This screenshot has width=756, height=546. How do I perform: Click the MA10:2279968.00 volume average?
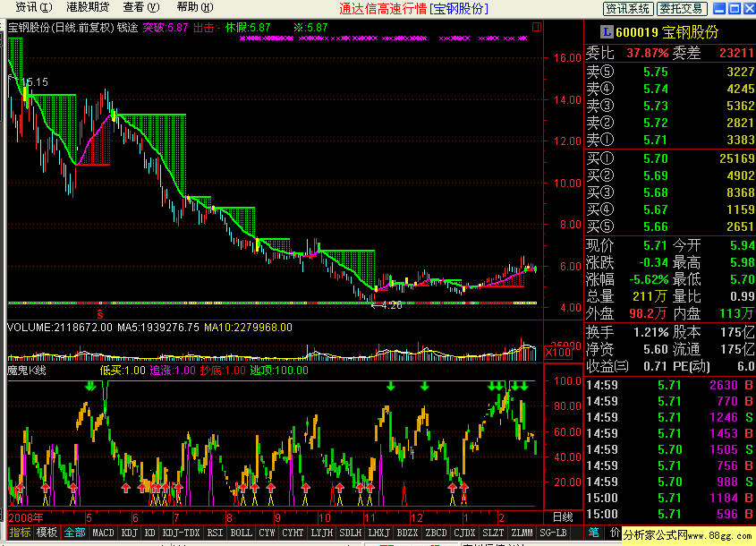click(x=249, y=328)
